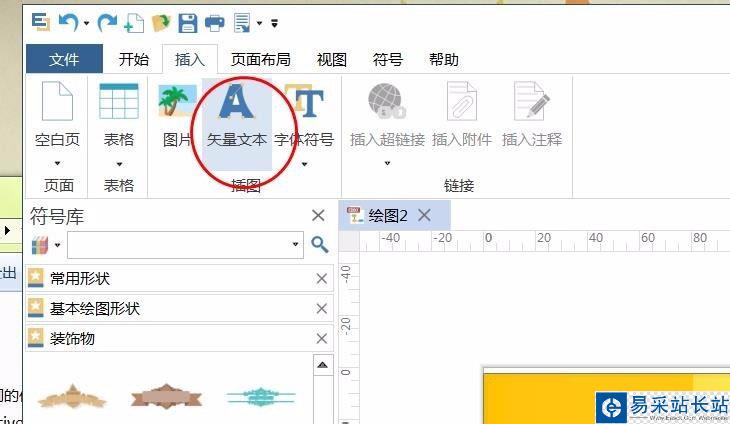Select the 插入 ribbon tab
Image resolution: width=730 pixels, height=424 pixels.
pos(189,59)
